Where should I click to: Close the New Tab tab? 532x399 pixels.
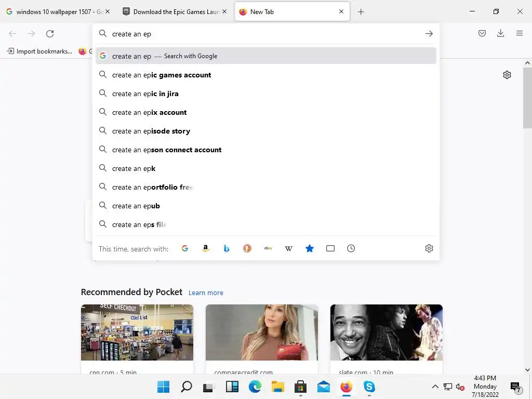pos(341,11)
